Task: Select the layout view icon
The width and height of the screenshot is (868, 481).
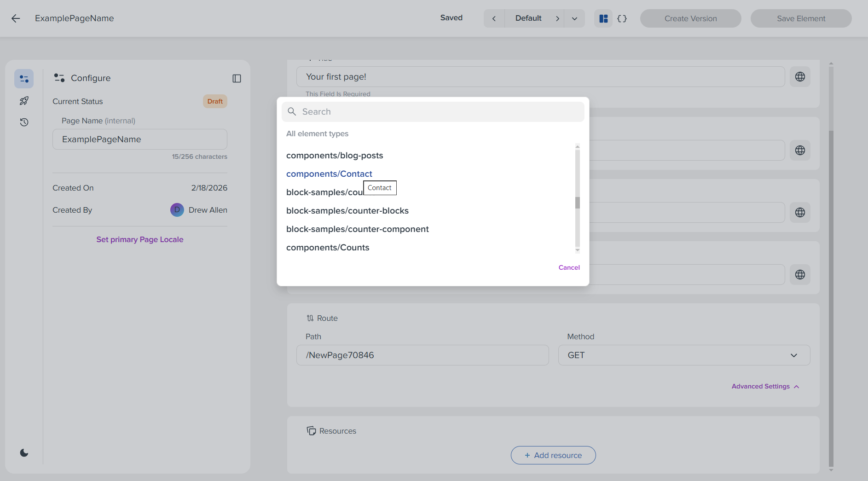Action: click(x=603, y=18)
